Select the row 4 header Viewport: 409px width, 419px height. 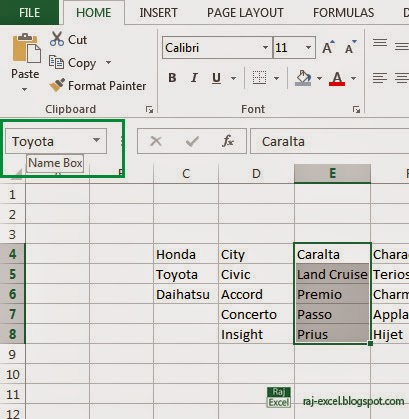point(12,254)
